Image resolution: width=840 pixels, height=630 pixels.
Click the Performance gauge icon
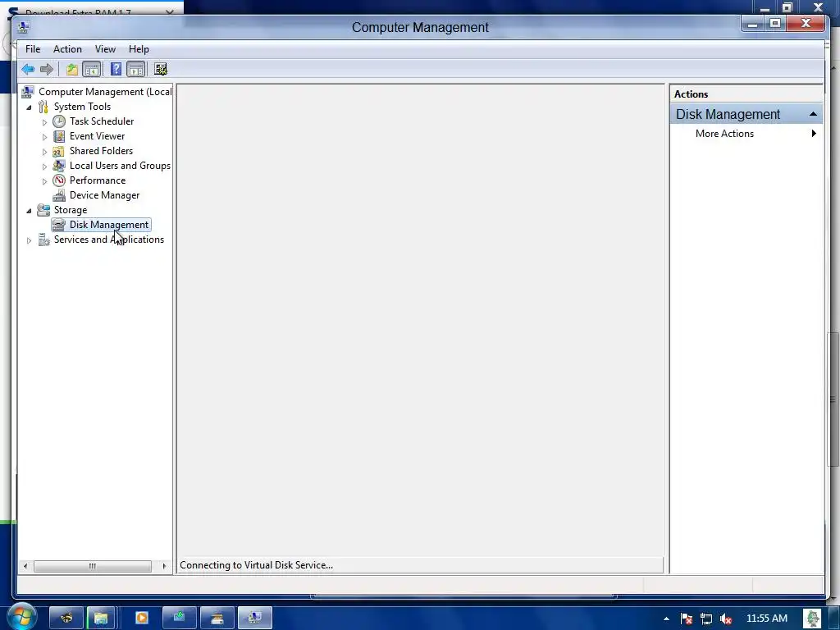[x=59, y=180]
